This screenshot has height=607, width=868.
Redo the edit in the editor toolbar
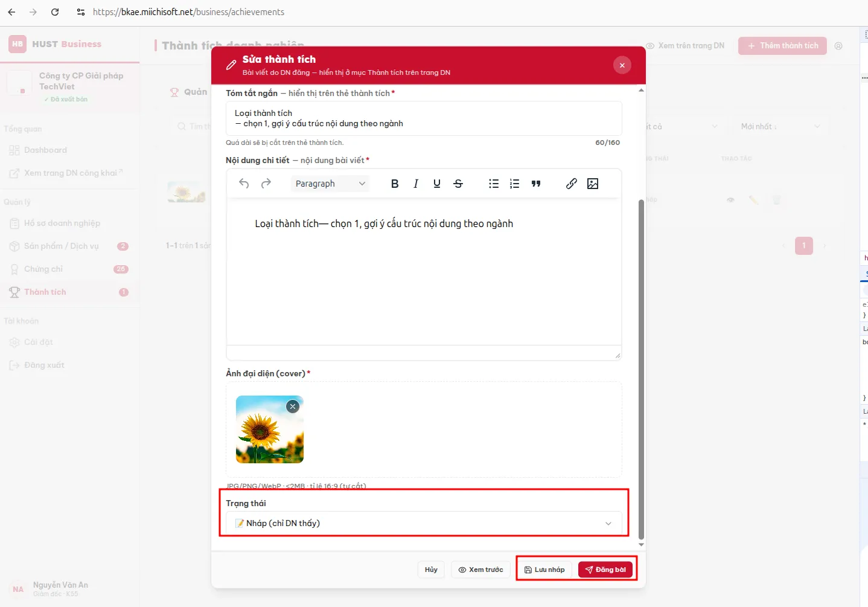tap(266, 184)
